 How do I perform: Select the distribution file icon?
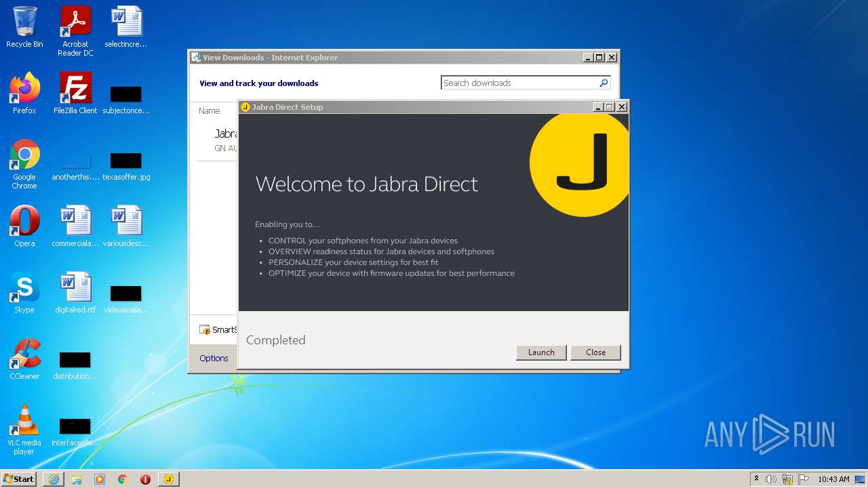tap(75, 365)
